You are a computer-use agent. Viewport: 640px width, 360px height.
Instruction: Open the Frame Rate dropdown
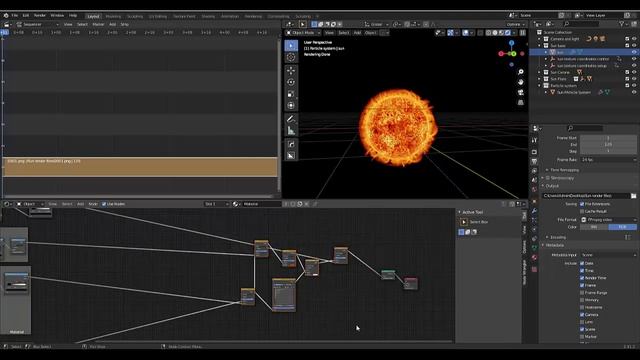pos(608,160)
